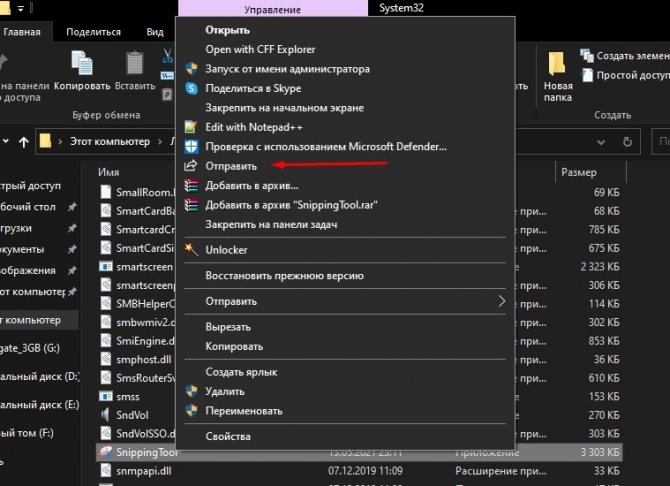The width and height of the screenshot is (670, 486).
Task: Sort by Размер column header
Action: 579,172
